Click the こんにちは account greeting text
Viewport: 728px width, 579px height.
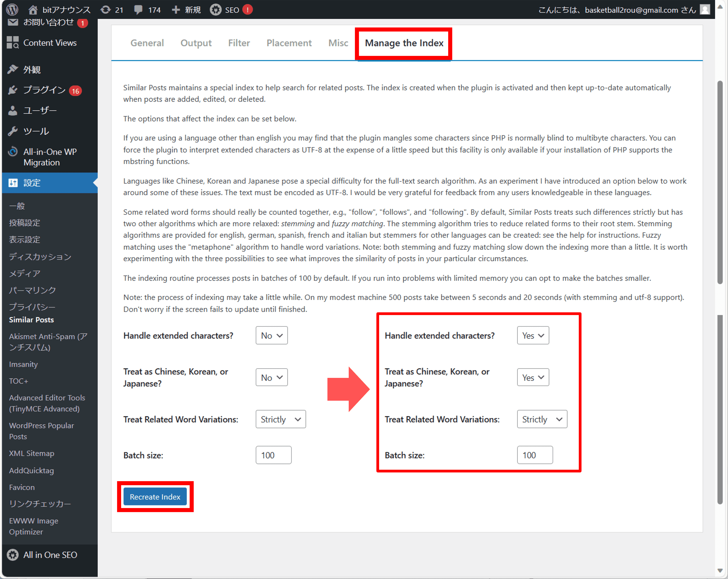[617, 10]
